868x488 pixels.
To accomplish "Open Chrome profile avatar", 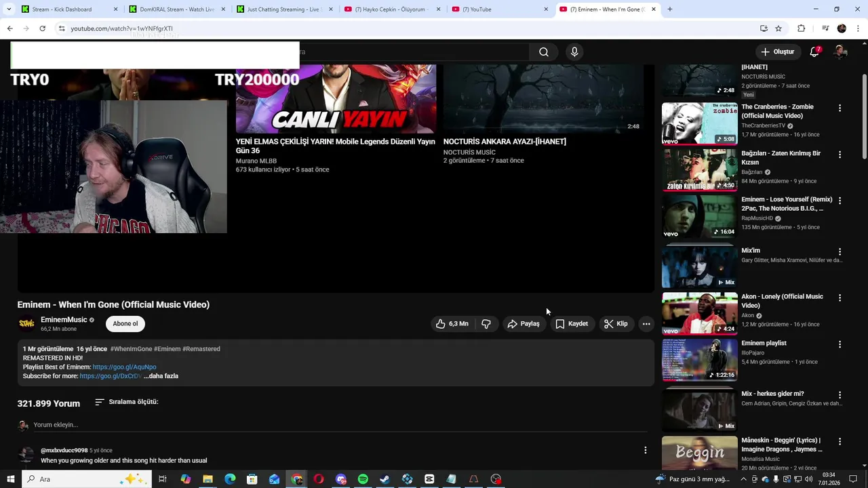I will [x=842, y=28].
